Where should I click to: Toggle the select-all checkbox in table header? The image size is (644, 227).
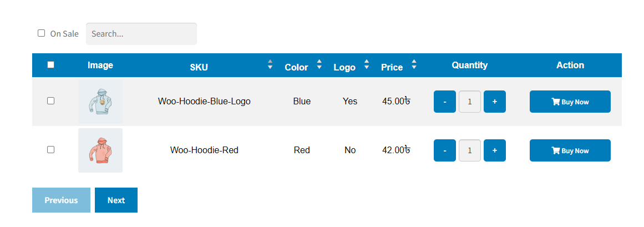51,65
